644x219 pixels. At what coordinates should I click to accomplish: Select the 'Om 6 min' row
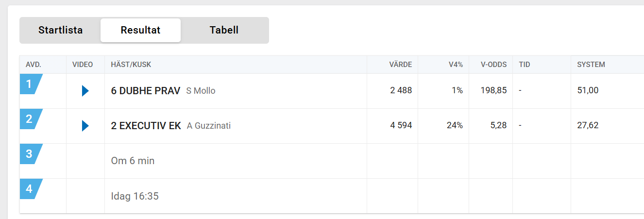332,161
